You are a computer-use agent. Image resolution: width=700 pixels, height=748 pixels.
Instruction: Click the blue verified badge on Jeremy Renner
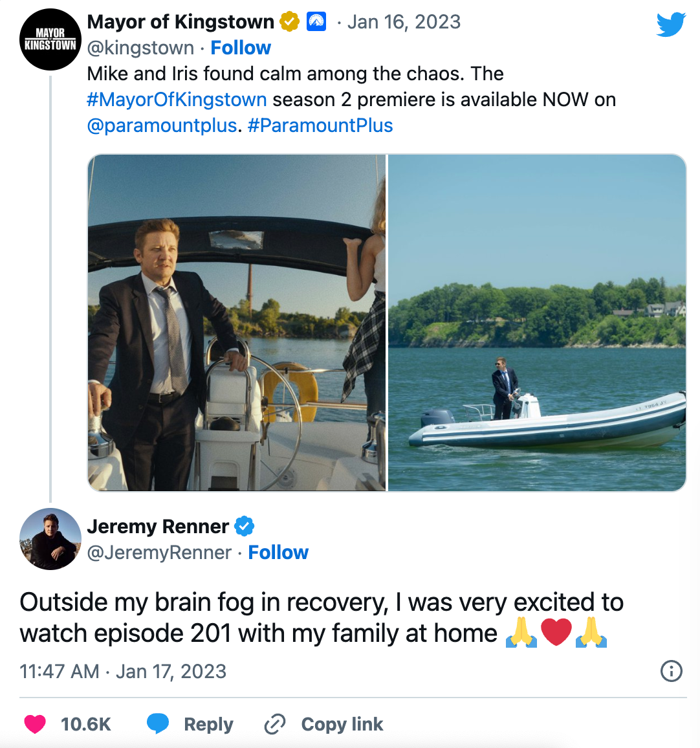click(x=244, y=527)
